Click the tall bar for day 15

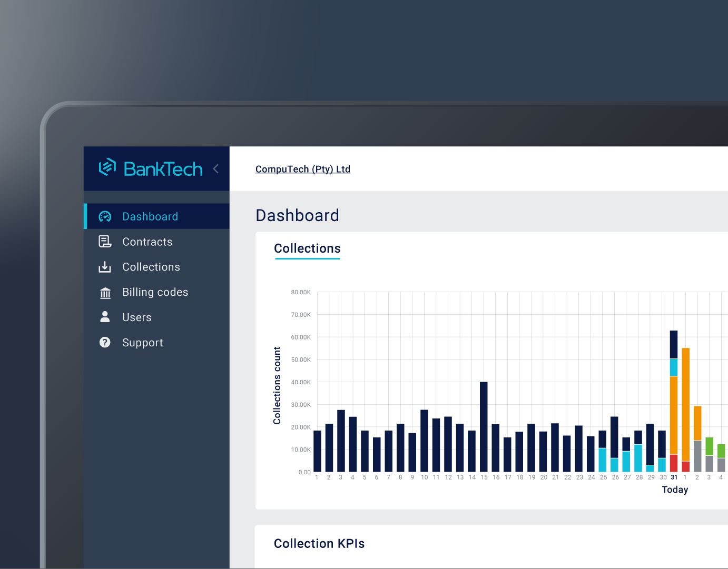[x=484, y=426]
